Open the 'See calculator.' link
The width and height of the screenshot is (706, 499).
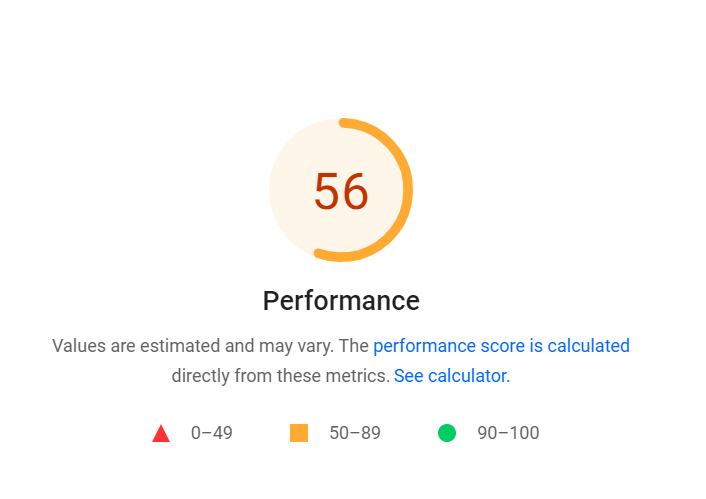pyautogui.click(x=452, y=376)
